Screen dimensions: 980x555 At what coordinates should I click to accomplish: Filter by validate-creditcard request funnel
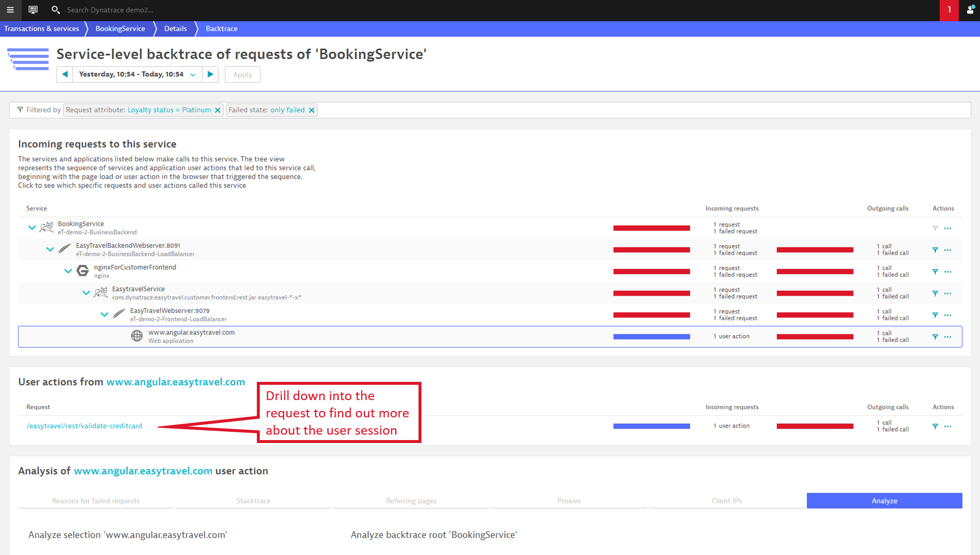click(x=935, y=426)
